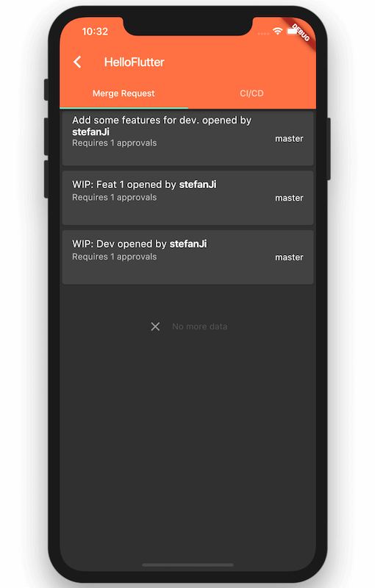Viewport: 375px width, 588px height.
Task: Click stefanJi in the WIP: Dev card
Action: point(188,244)
